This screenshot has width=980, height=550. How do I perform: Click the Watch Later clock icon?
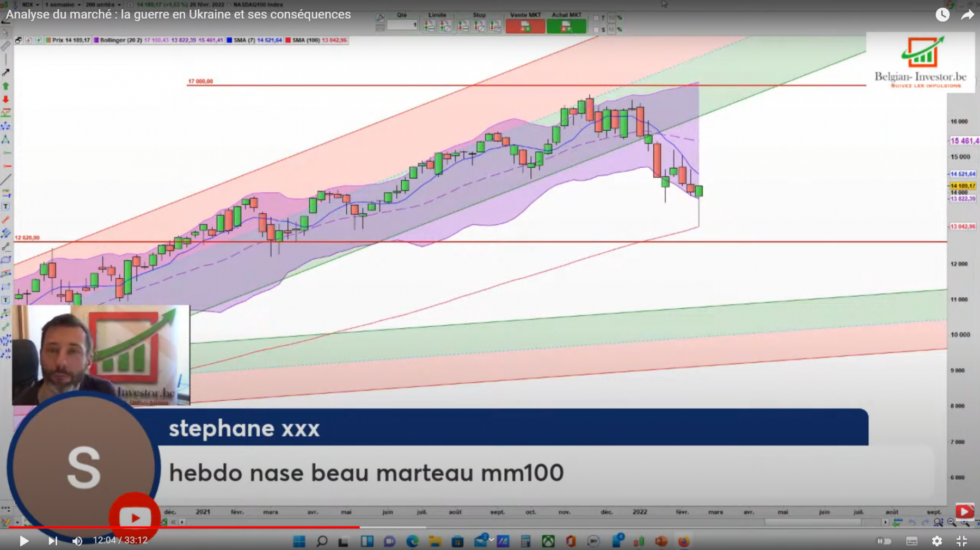(x=942, y=15)
